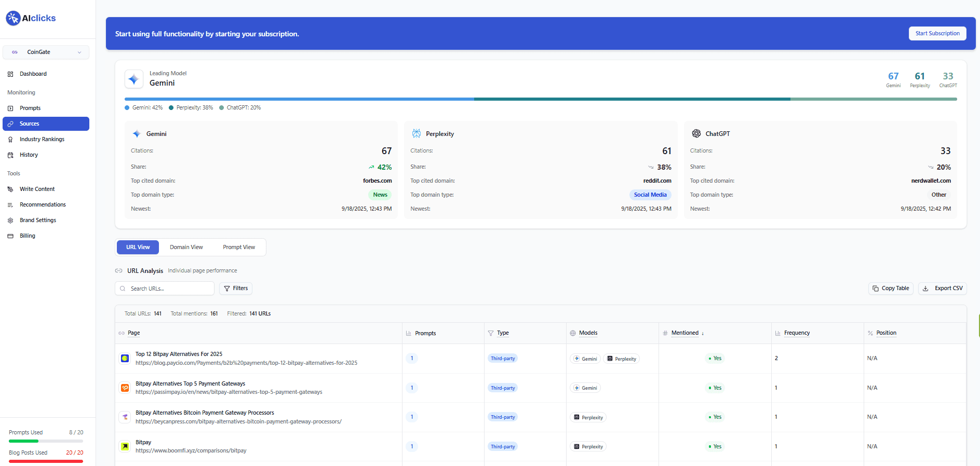Switch to URL View tab
Viewport: 980px width, 466px height.
coord(138,247)
